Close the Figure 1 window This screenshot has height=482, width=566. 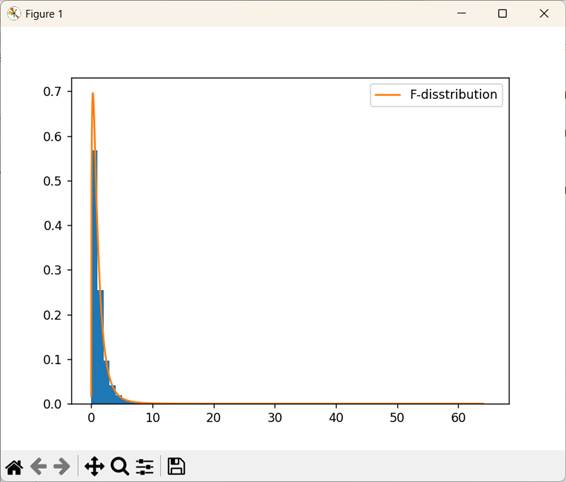544,14
